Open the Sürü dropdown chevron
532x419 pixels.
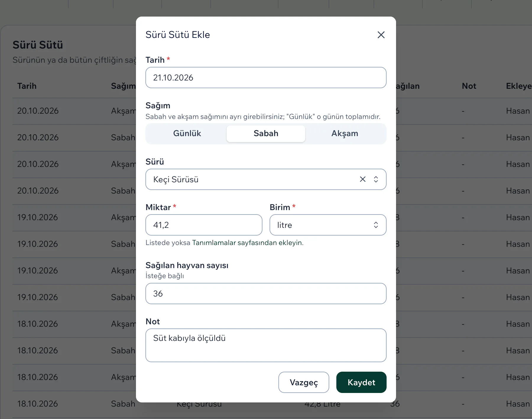(x=376, y=179)
